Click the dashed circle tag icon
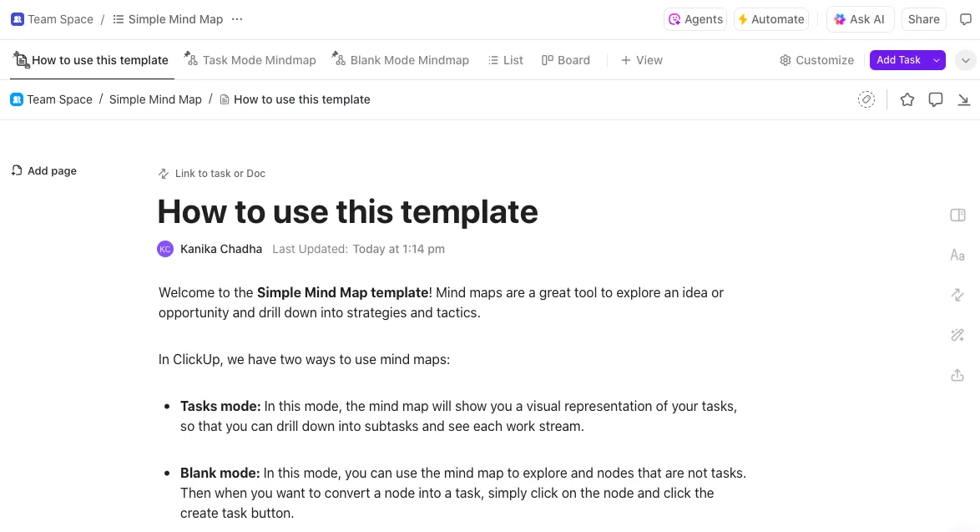Screen dimensions: 980x532 pyautogui.click(x=866, y=99)
